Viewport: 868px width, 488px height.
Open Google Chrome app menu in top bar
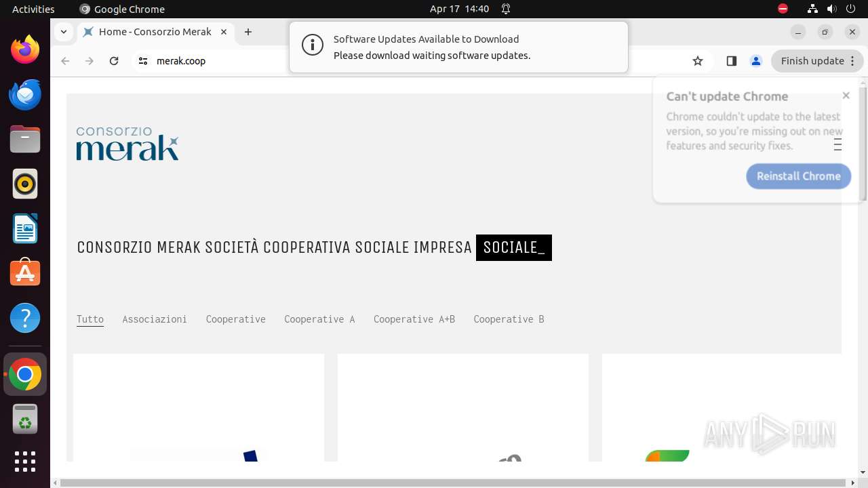point(122,9)
